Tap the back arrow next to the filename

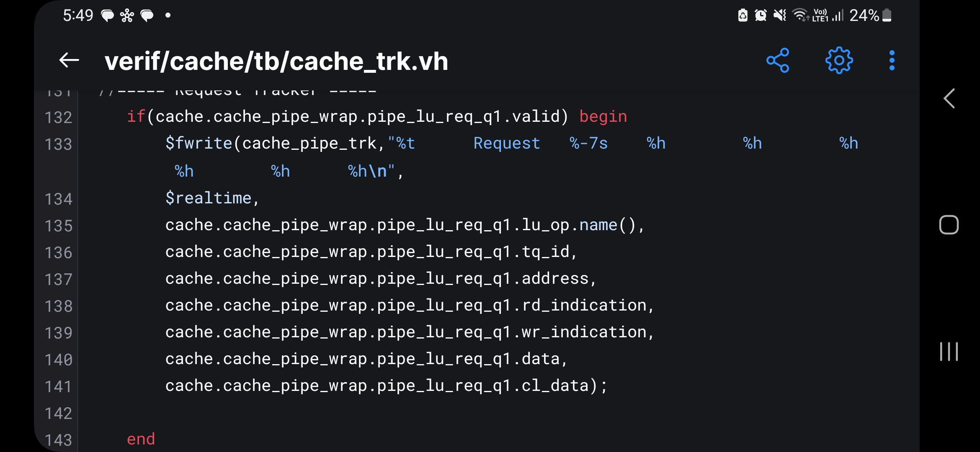tap(69, 61)
